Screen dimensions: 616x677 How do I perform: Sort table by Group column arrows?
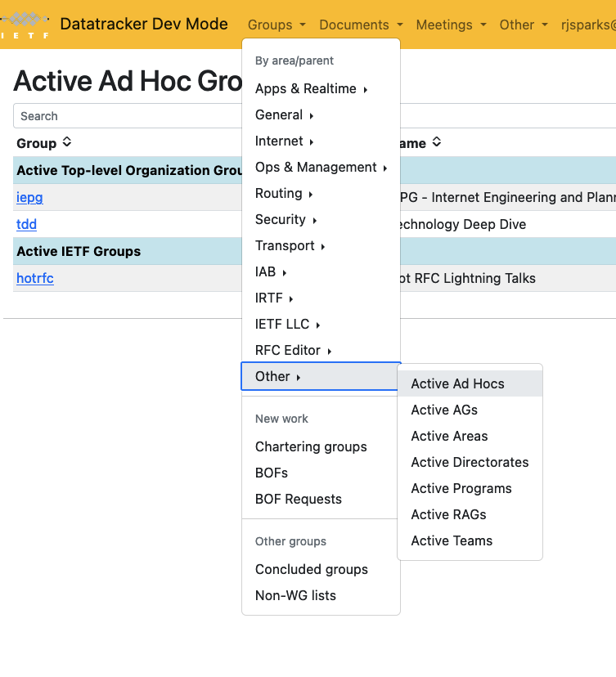(67, 142)
